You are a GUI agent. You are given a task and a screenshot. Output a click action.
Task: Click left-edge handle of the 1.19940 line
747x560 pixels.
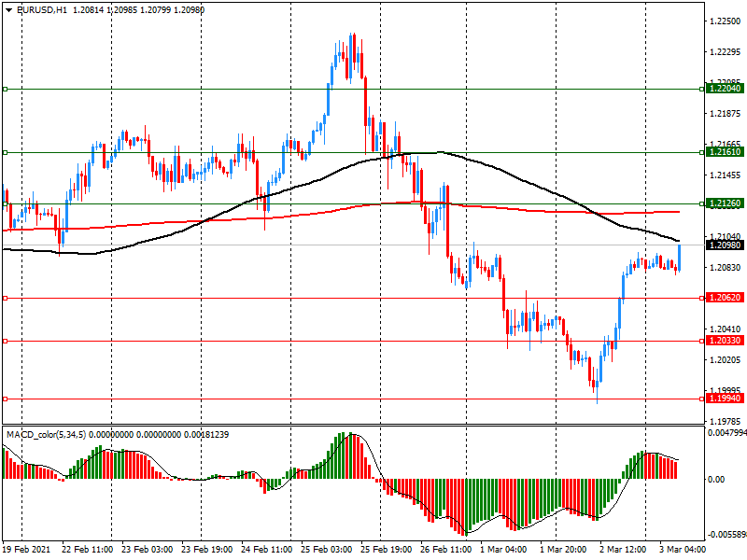(5, 399)
